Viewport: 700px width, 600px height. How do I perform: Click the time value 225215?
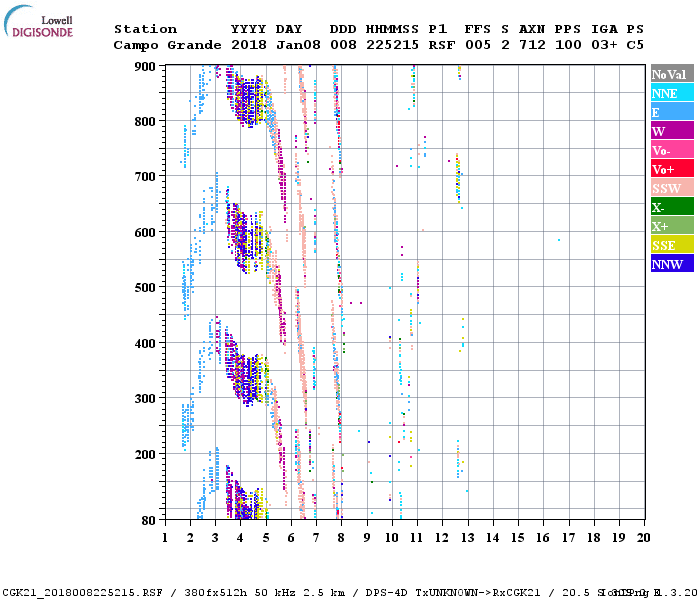[x=392, y=45]
